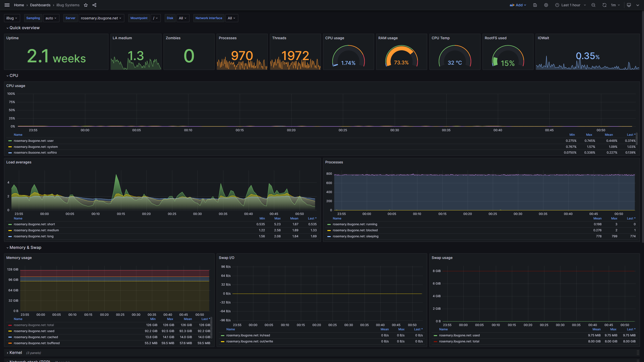Open the Server rosemary.ibugone.net dropdown
The height and width of the screenshot is (362, 644).
101,18
